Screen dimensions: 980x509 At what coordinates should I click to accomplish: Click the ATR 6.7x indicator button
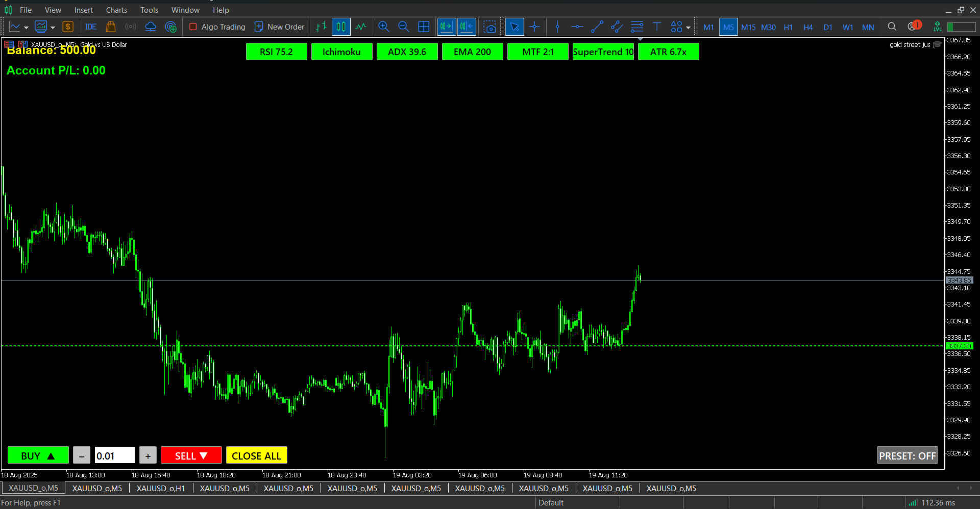(x=669, y=52)
